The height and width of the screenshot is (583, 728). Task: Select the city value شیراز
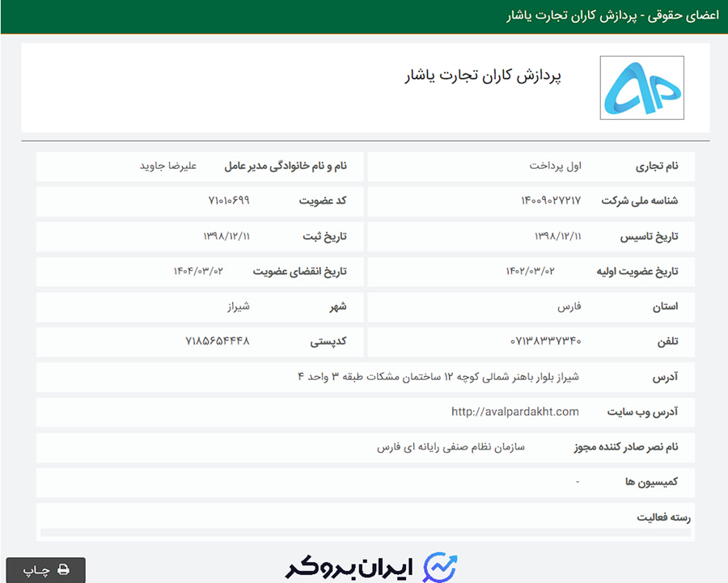point(239,306)
